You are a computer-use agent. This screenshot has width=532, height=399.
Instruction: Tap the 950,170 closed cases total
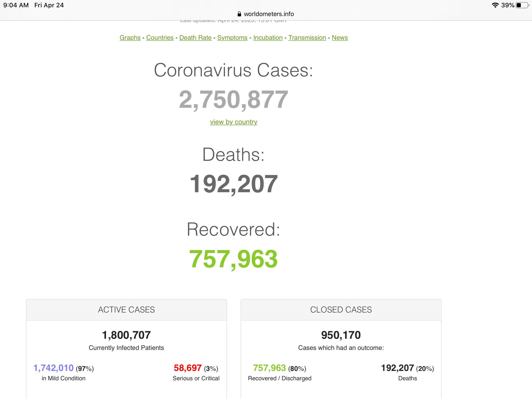pyautogui.click(x=341, y=335)
